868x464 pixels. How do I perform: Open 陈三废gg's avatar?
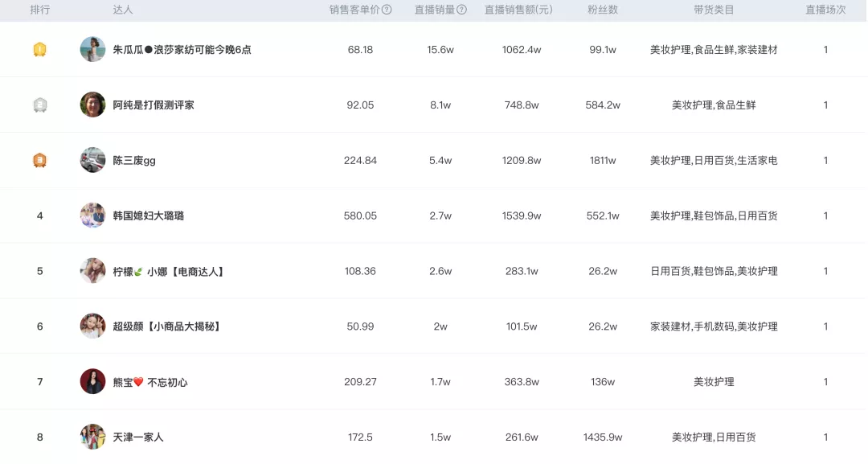pos(92,160)
